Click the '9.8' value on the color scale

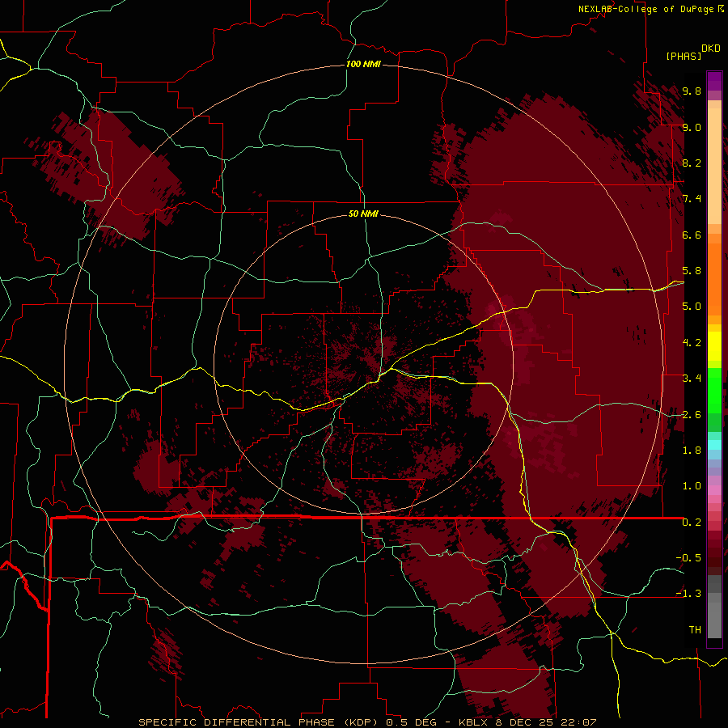click(692, 91)
